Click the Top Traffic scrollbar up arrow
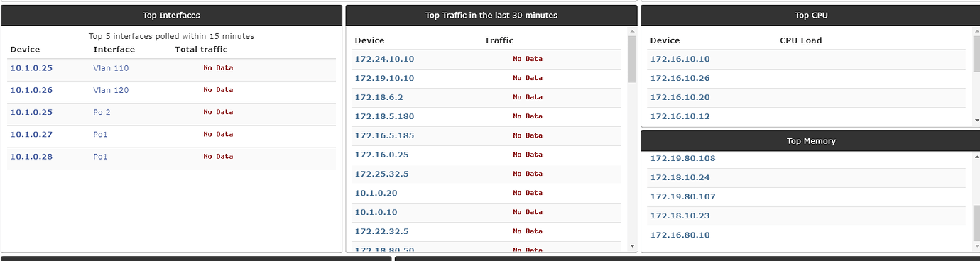The width and height of the screenshot is (980, 261). pos(633,32)
